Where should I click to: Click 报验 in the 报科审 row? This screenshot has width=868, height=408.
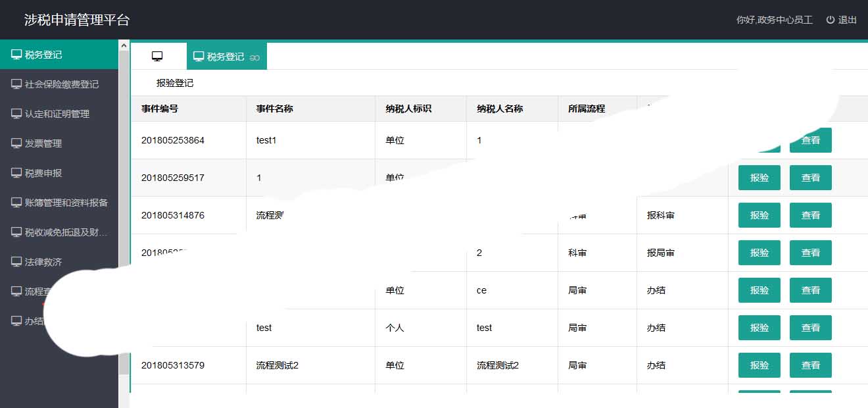click(x=759, y=215)
